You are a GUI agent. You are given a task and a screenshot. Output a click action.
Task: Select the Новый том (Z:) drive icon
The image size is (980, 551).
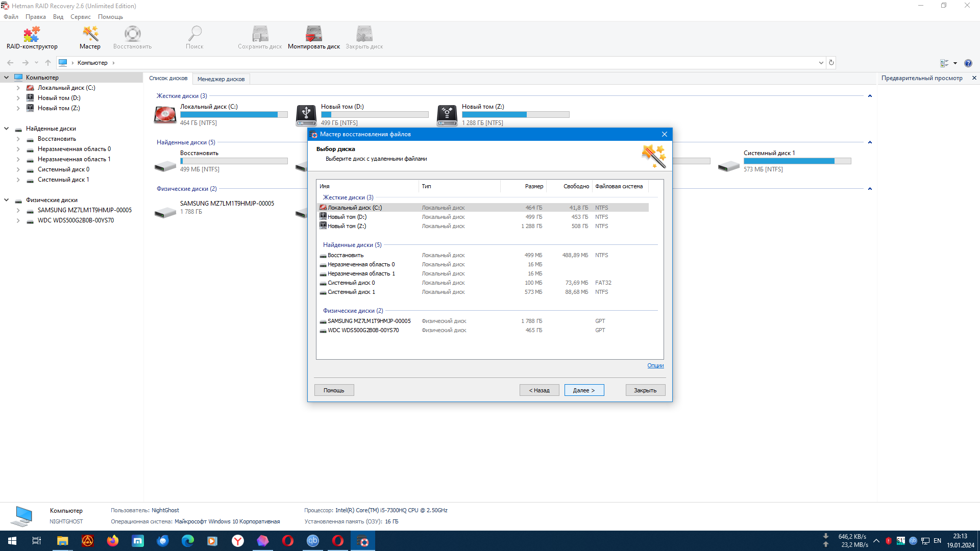pyautogui.click(x=447, y=115)
